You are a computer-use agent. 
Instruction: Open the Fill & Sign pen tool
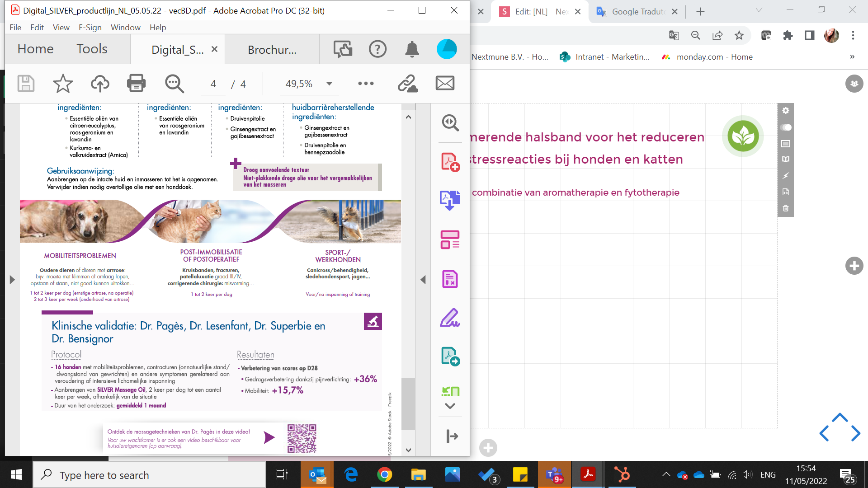pos(450,318)
